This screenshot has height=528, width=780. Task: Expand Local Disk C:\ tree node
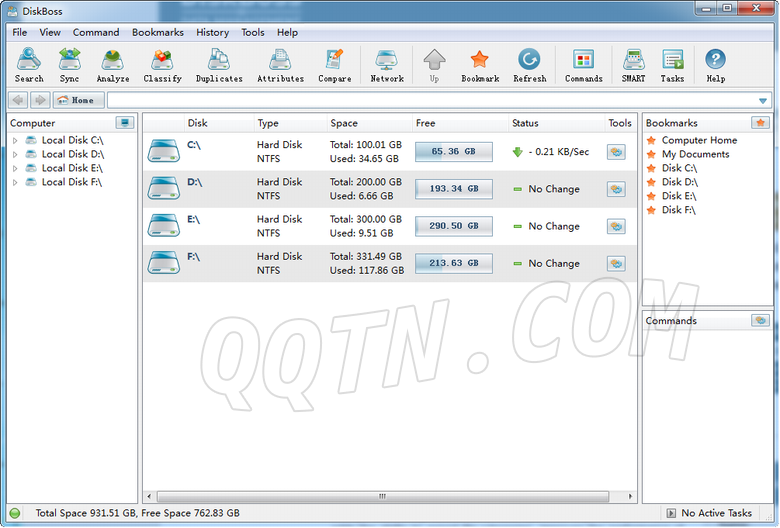(x=15, y=141)
